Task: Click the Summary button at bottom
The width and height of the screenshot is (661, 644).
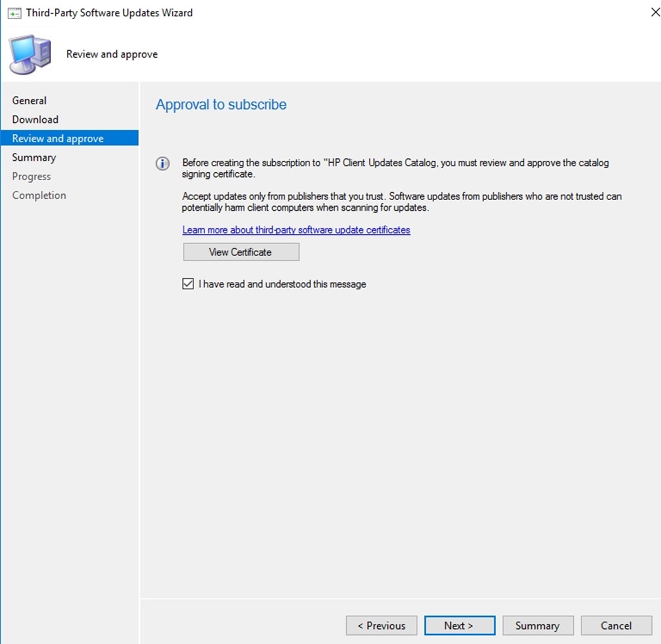Action: (538, 625)
